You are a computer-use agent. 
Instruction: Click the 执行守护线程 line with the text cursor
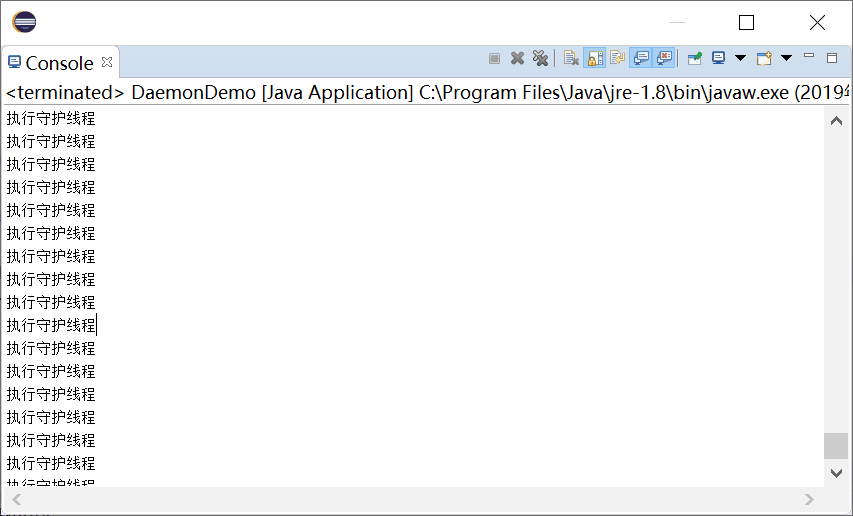click(x=51, y=325)
